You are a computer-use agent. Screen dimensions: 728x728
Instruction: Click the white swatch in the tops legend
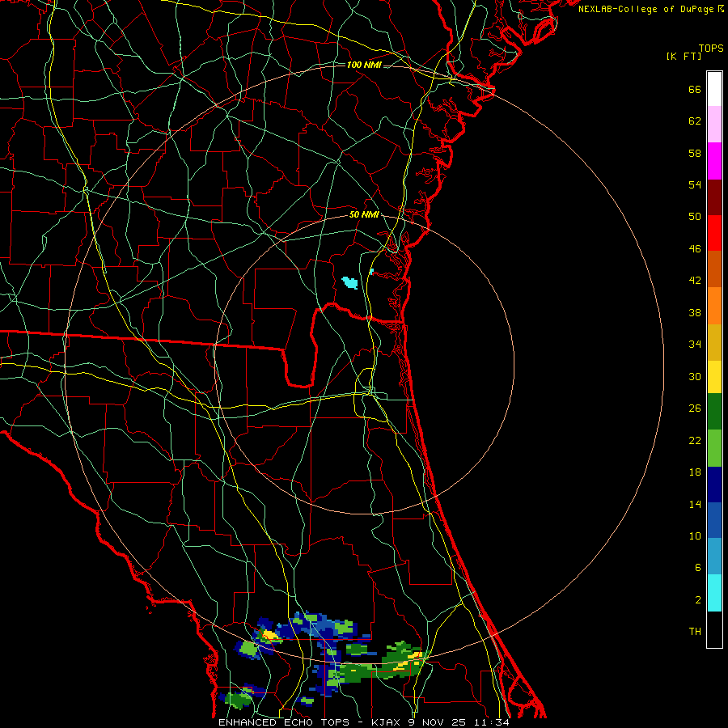click(714, 89)
